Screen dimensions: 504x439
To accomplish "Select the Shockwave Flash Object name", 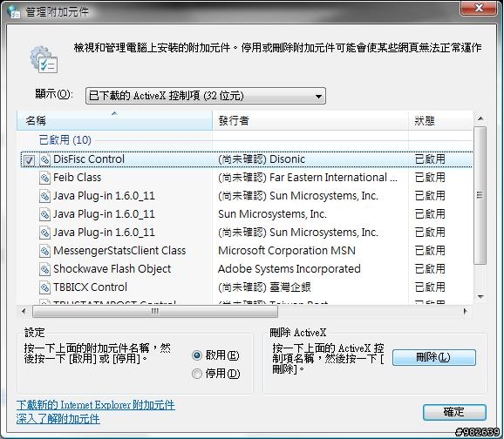I will point(112,269).
